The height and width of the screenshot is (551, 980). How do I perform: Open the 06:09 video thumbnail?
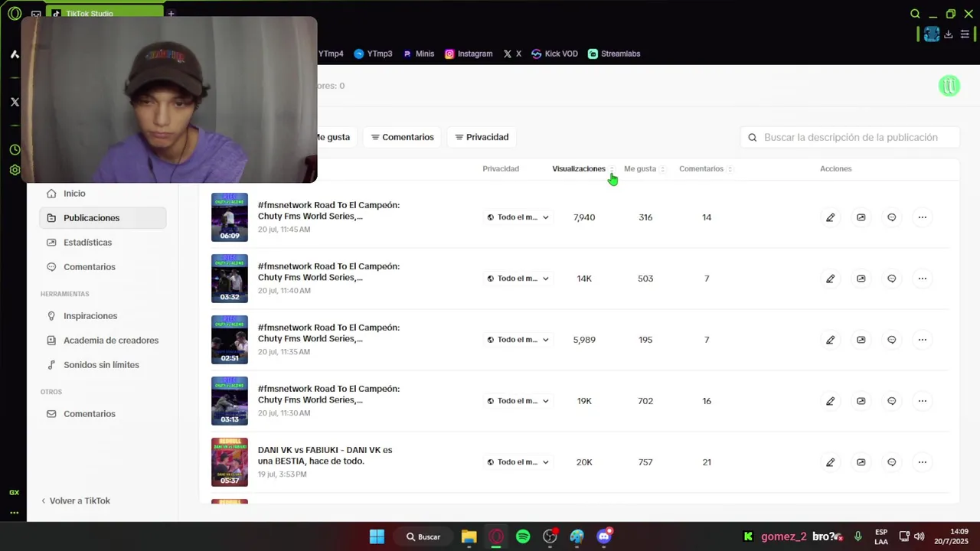pos(230,217)
